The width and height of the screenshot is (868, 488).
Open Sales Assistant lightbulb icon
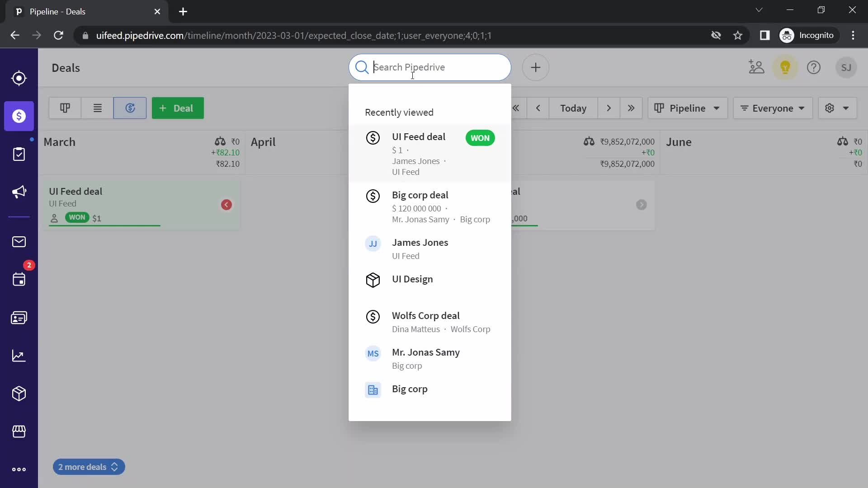click(x=785, y=67)
